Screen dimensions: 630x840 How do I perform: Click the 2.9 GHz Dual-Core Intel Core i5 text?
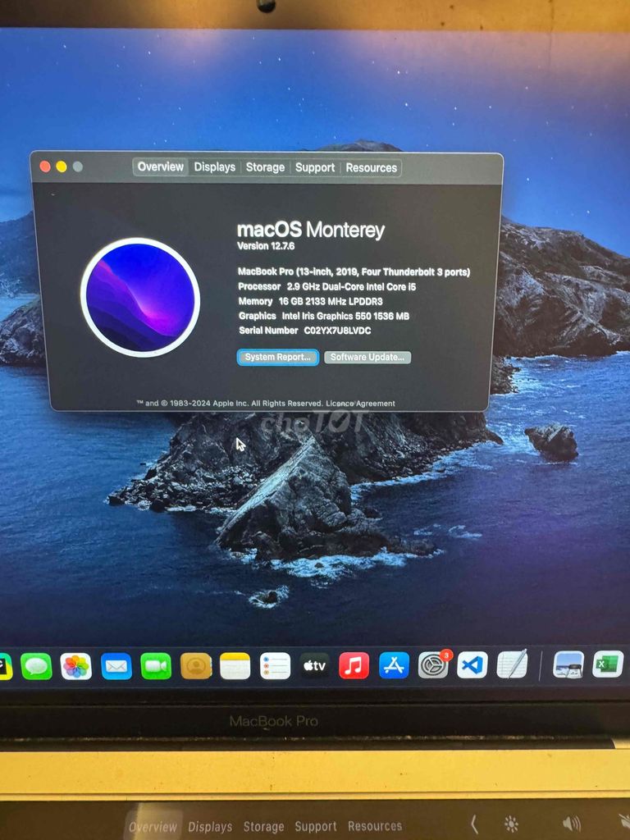tap(351, 286)
